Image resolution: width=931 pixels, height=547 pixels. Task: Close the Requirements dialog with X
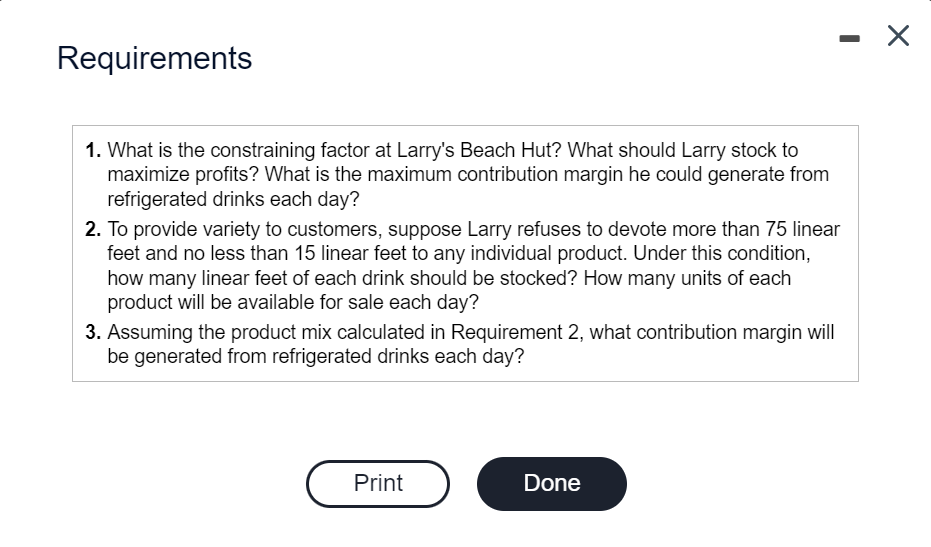(898, 37)
